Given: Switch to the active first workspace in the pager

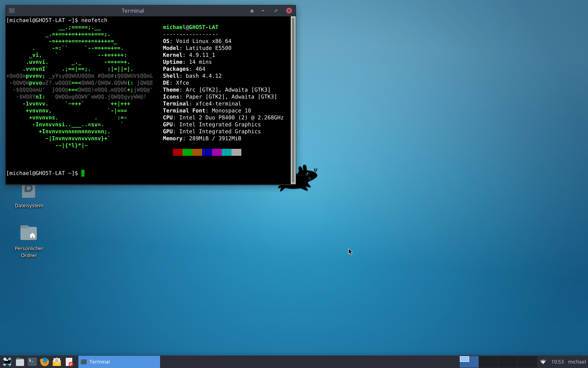Looking at the screenshot, I should click(469, 362).
